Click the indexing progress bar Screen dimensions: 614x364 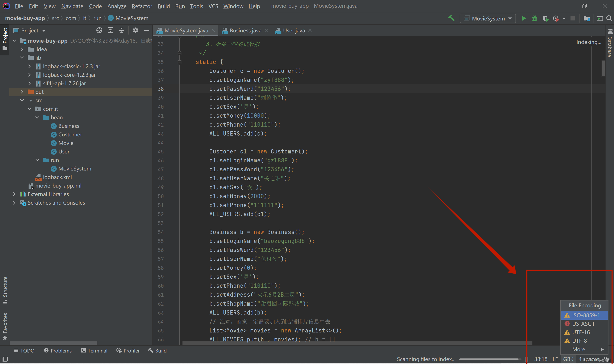pyautogui.click(x=489, y=359)
